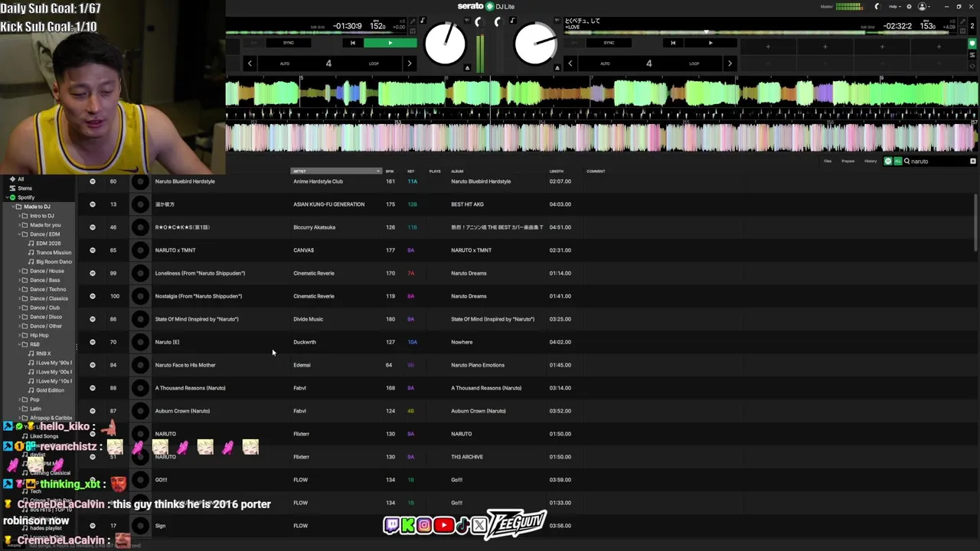This screenshot has height=551, width=980.
Task: Click the library vertical scrollbar
Action: pos(976,222)
